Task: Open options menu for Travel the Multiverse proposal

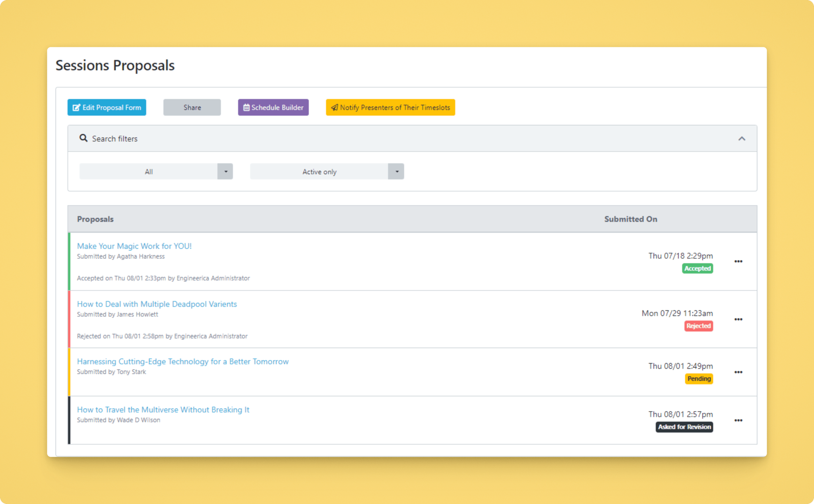Action: (x=738, y=420)
